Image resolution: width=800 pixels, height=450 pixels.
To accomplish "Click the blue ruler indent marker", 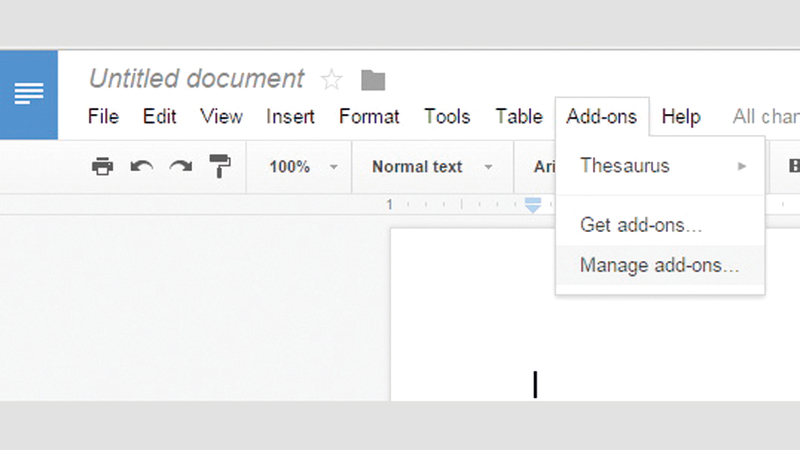I will tap(533, 205).
